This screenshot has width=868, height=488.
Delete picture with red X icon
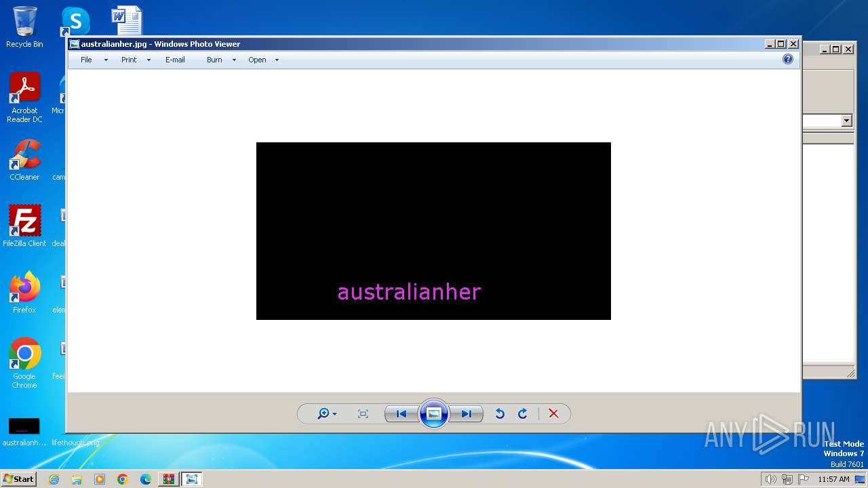(x=553, y=413)
